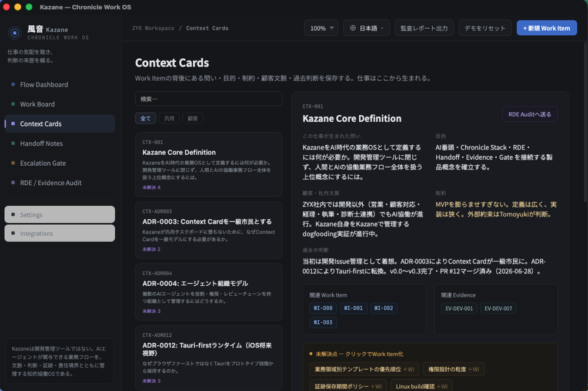The width and height of the screenshot is (588, 391).
Task: Click Context Cards breadcrumb text
Action: pos(207,28)
